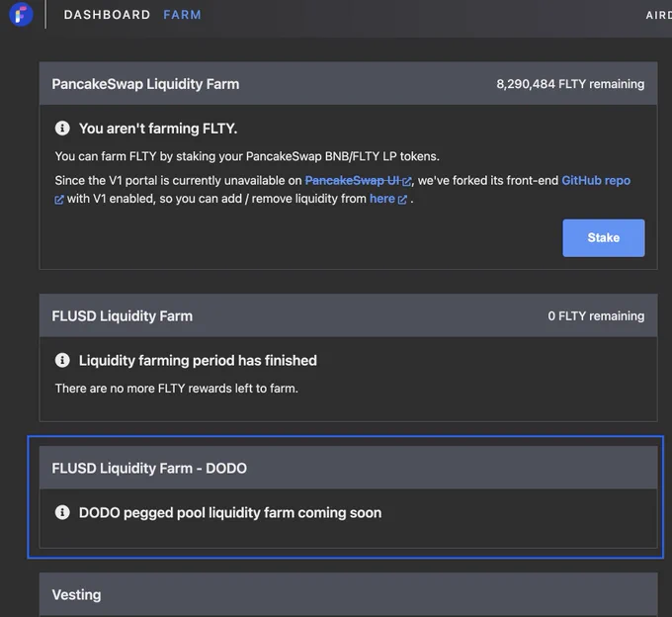
Task: Click info icon beside 'Liquidity farming period has finished'
Action: 62,360
